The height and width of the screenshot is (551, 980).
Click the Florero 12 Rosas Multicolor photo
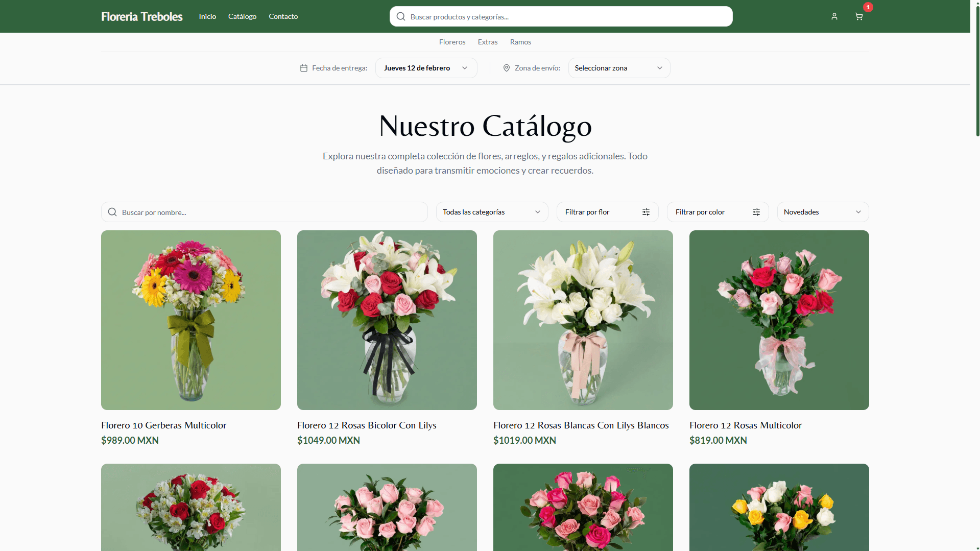779,320
